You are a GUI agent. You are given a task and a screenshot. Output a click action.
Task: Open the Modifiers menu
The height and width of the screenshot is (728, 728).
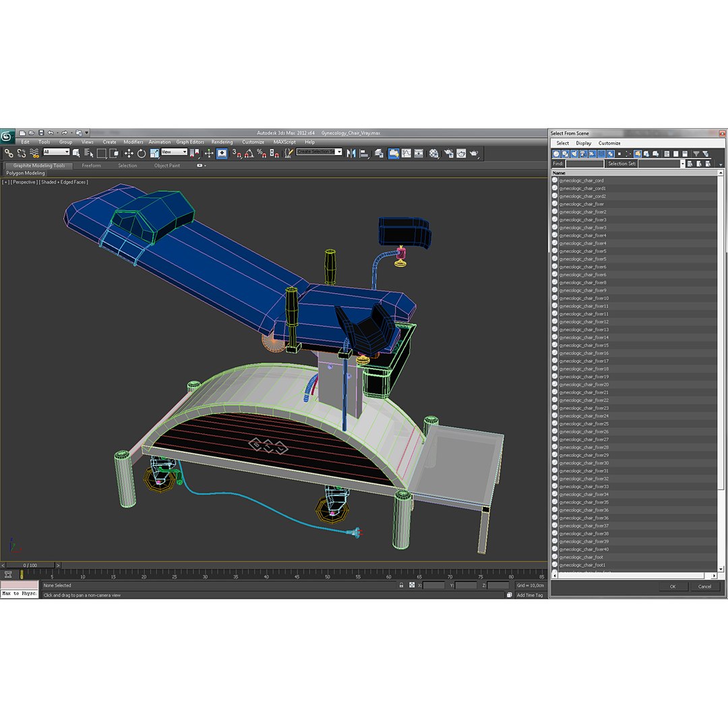133,142
